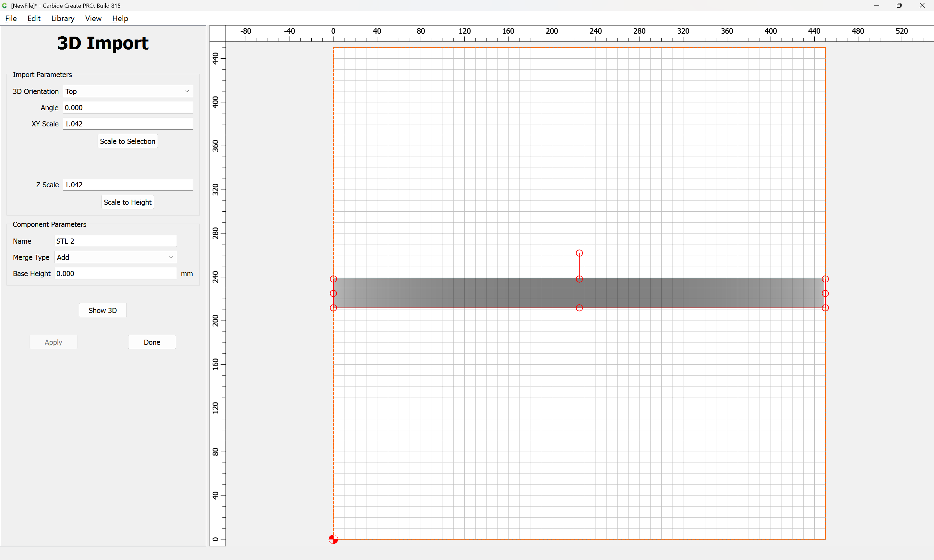
Task: Open the File menu
Action: pyautogui.click(x=11, y=18)
